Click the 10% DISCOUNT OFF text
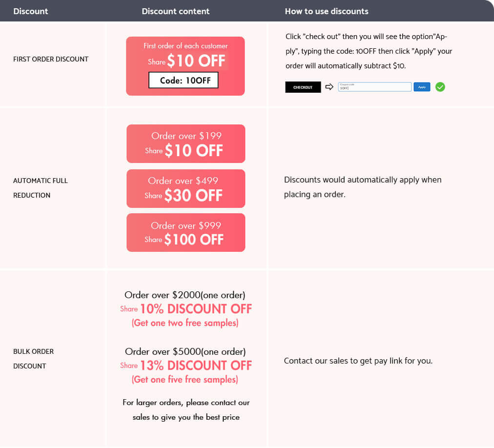494x448 pixels. 196,309
